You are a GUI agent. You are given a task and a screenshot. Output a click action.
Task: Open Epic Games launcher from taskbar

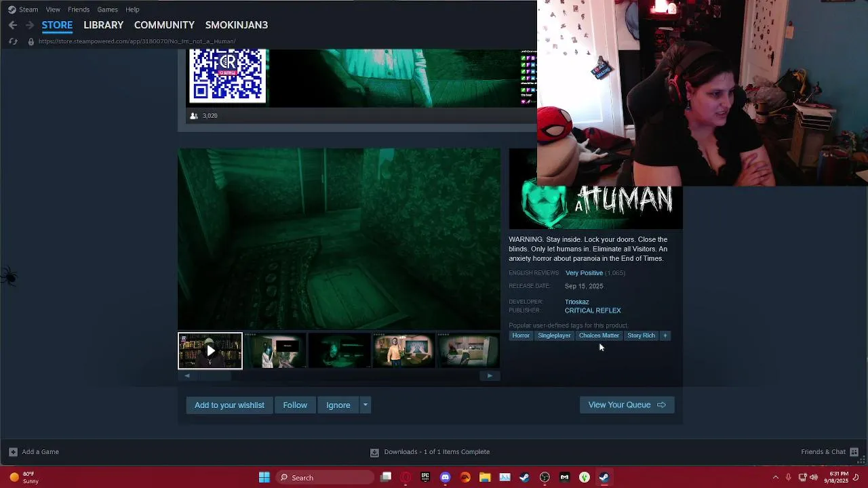pos(425,477)
